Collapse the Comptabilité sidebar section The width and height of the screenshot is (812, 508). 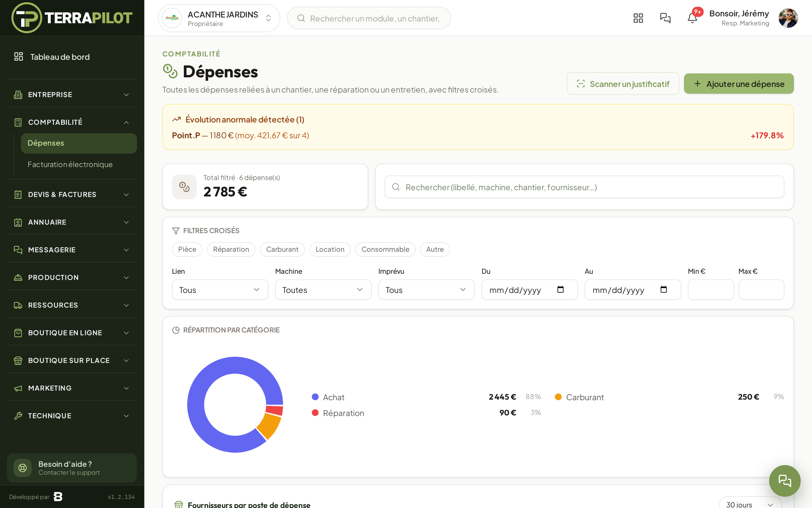[x=71, y=122]
